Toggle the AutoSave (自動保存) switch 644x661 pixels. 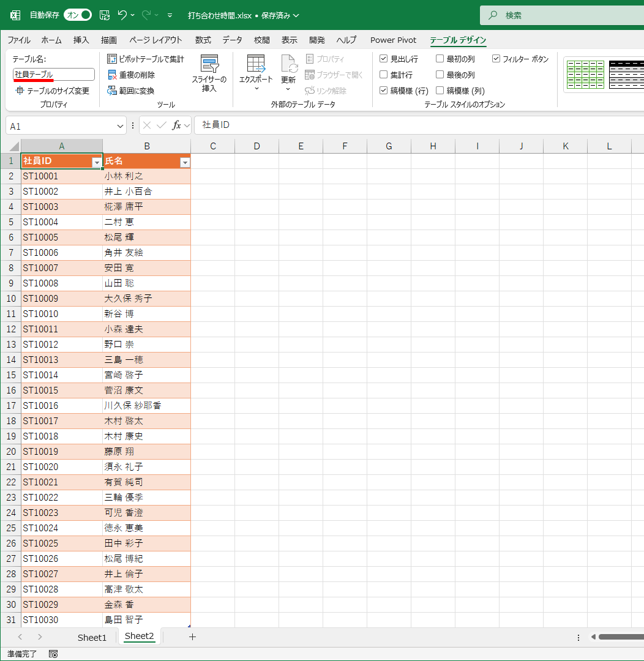point(78,15)
